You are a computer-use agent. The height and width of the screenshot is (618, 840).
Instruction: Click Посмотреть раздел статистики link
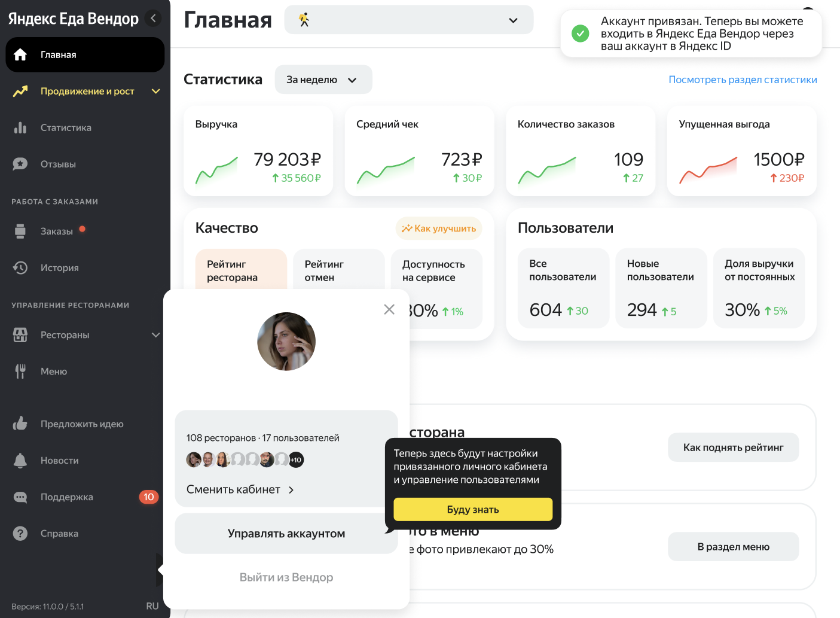(743, 80)
